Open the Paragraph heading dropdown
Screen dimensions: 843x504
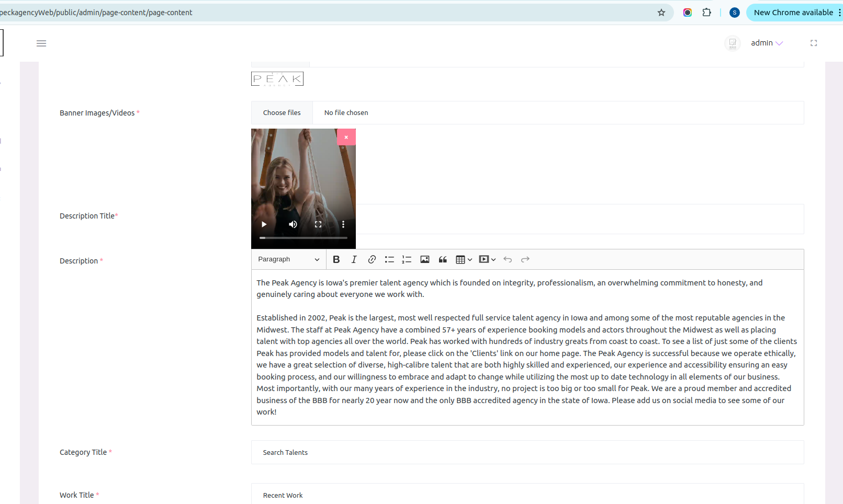click(x=288, y=259)
